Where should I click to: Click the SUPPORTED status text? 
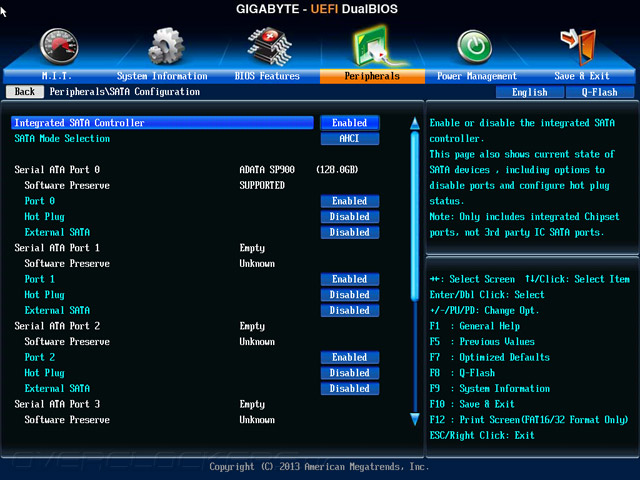tap(262, 185)
